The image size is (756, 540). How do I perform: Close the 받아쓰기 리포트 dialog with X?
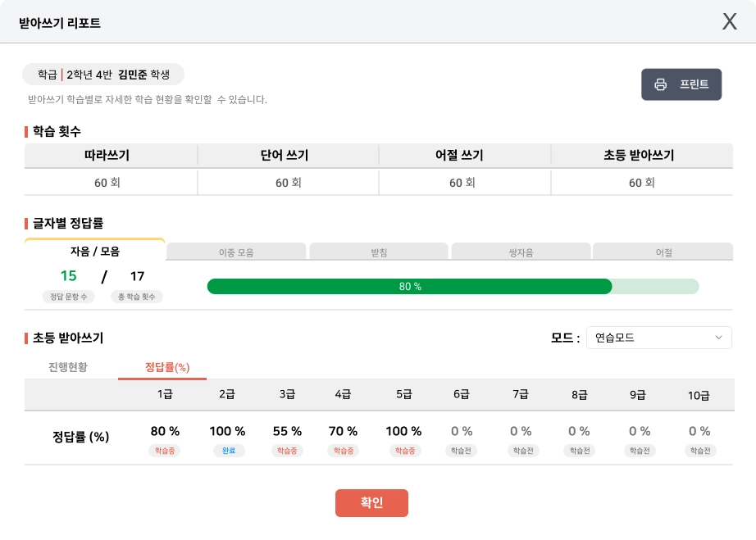729,22
